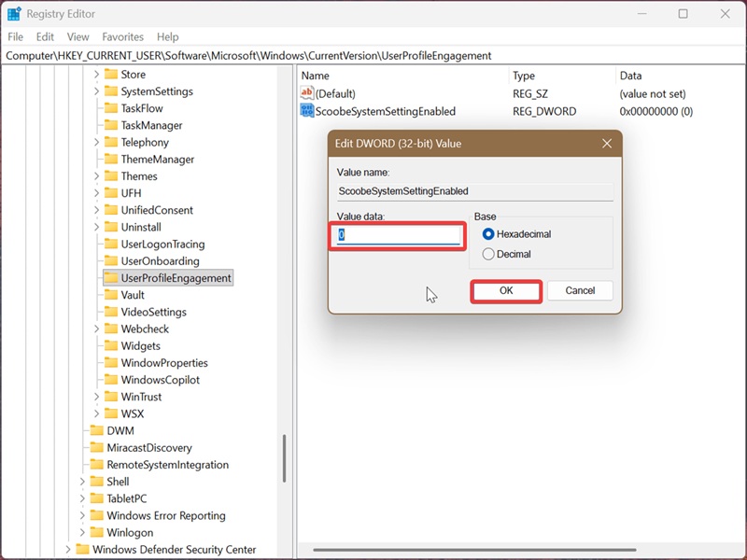Expand the Winlogon key chevron
The width and height of the screenshot is (747, 560).
tap(82, 532)
